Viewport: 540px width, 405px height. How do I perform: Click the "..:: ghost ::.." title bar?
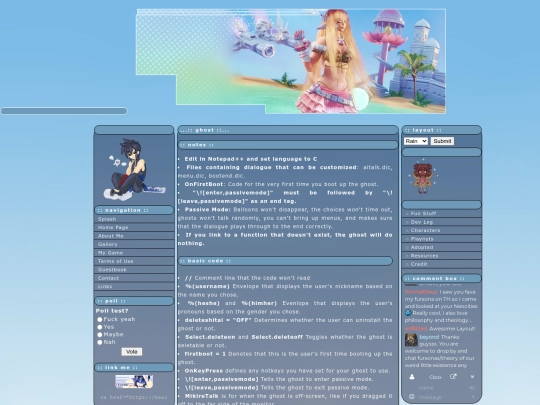[x=288, y=130]
